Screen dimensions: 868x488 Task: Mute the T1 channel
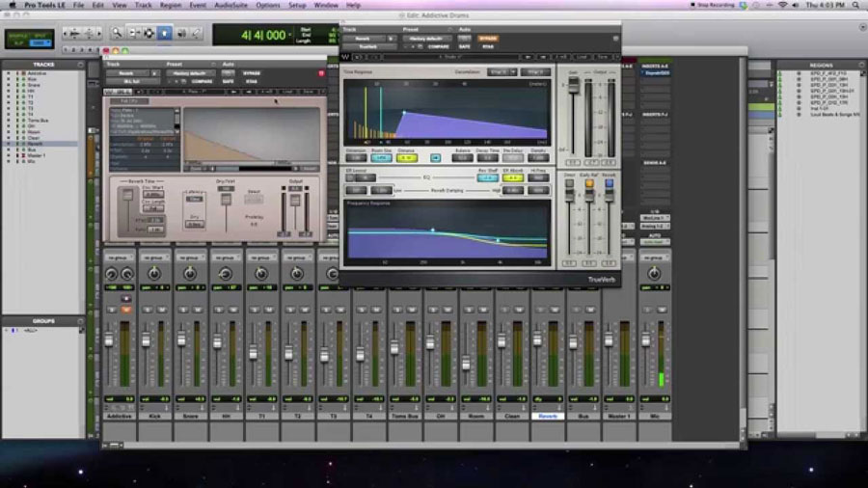pyautogui.click(x=269, y=310)
